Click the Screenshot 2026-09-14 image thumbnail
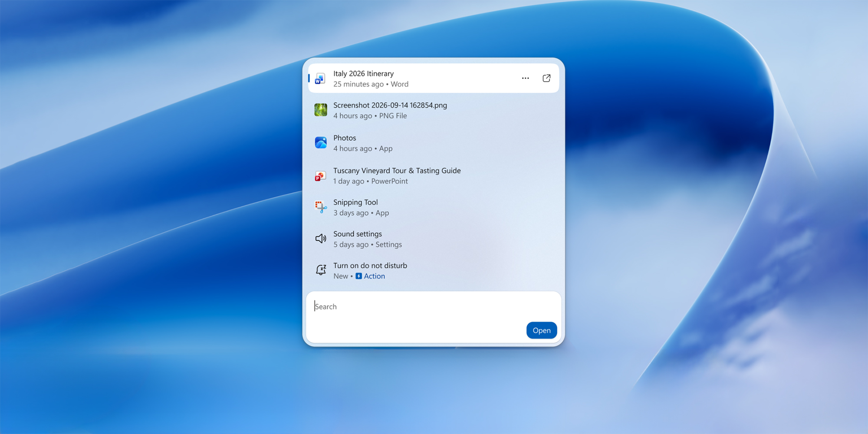868x434 pixels. tap(321, 110)
